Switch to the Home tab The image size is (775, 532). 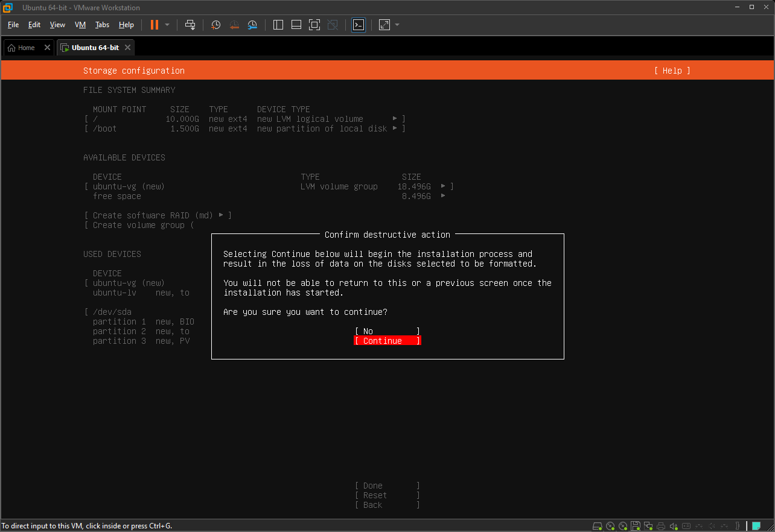point(22,48)
